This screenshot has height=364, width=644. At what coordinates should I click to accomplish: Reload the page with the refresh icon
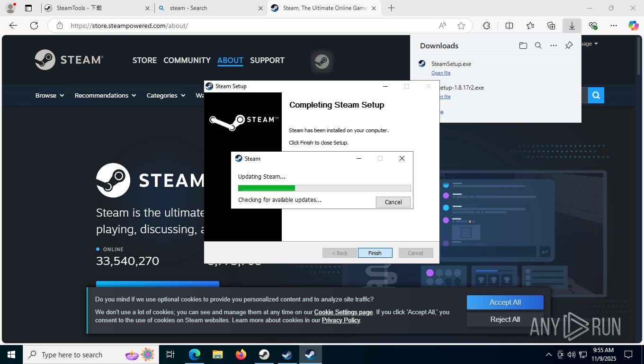[x=34, y=26]
